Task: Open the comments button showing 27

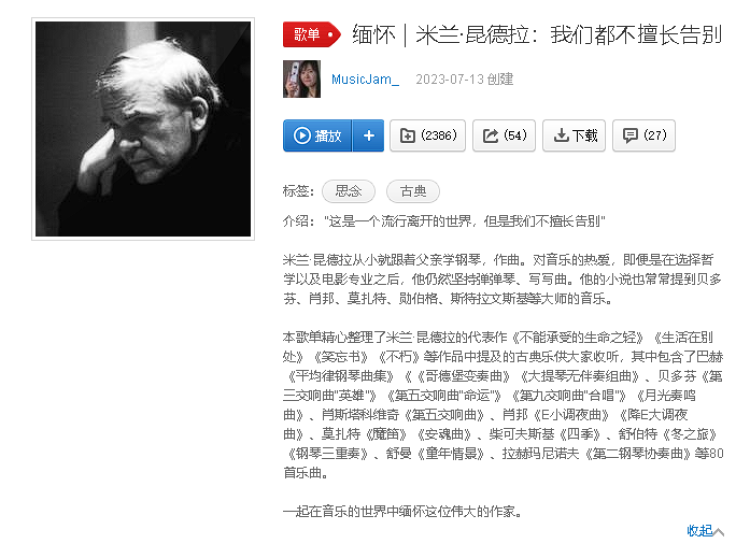Action: 644,136
